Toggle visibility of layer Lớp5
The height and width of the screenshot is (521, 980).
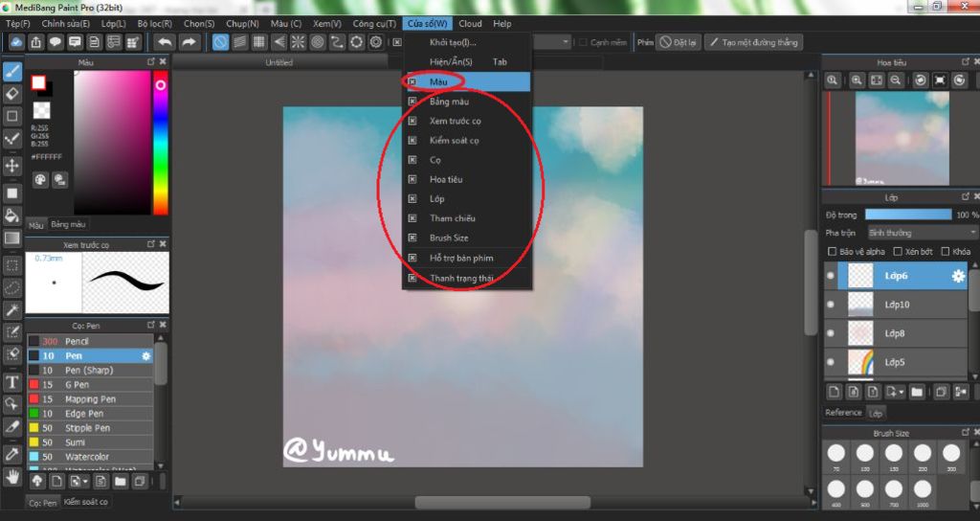pos(831,362)
